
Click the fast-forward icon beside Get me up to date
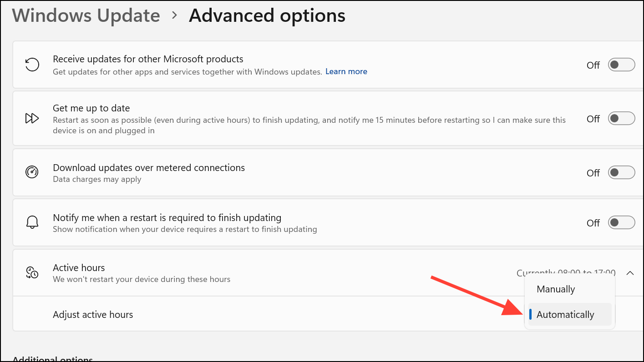coord(32,119)
